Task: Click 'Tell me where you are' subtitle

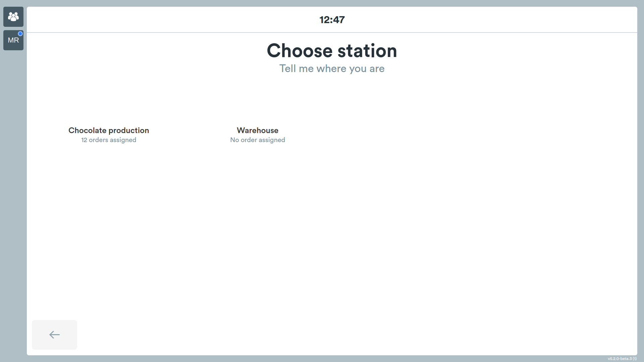Action: [332, 68]
